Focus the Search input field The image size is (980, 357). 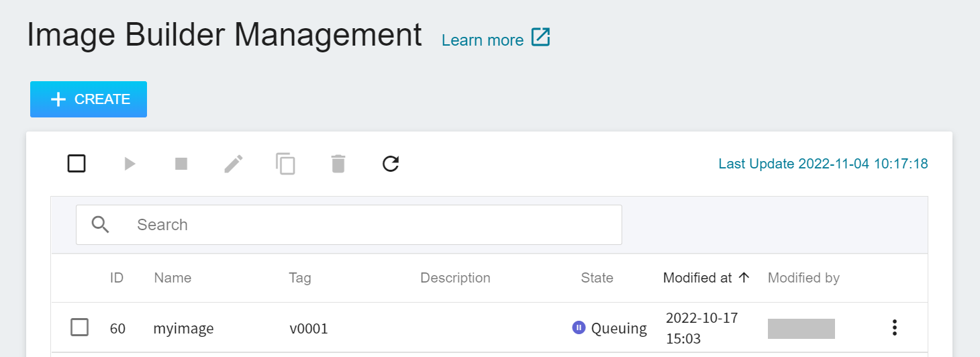(x=349, y=225)
